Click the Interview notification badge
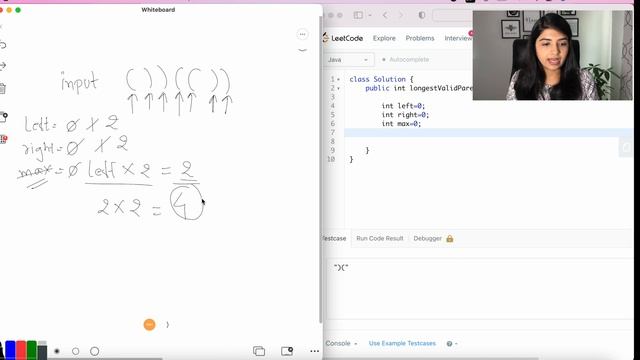 pos(471,33)
